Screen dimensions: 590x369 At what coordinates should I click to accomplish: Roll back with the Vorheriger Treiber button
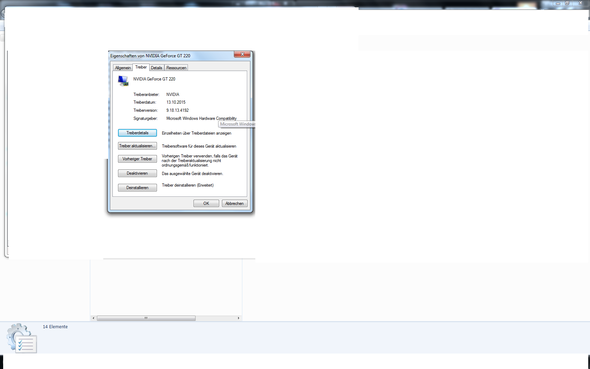(x=137, y=159)
